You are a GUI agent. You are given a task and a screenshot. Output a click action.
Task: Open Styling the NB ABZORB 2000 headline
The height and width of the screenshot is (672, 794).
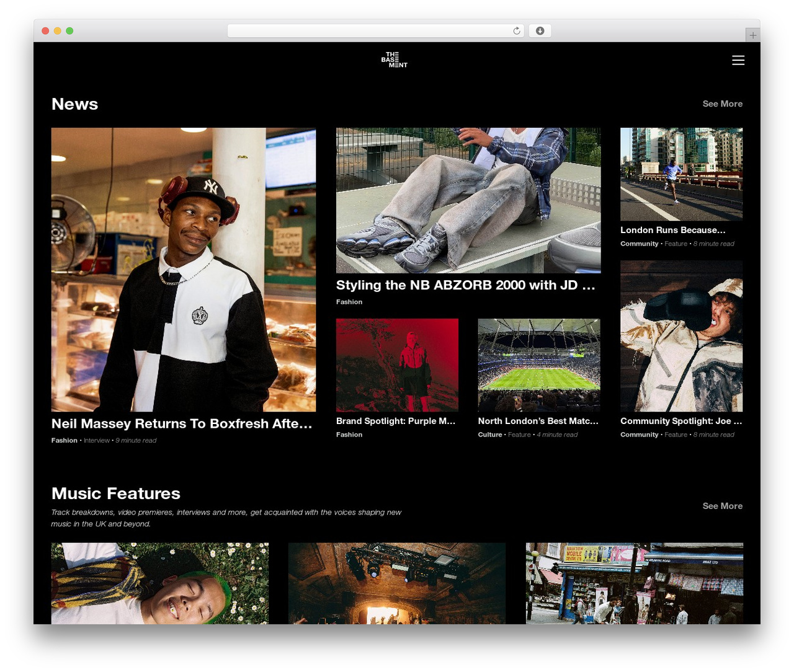click(466, 285)
